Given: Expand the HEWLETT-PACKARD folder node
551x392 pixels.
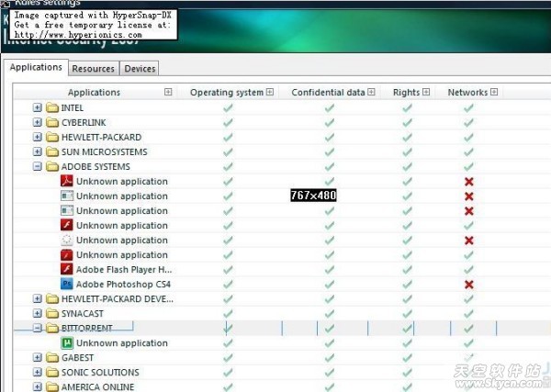Looking at the screenshot, I should pyautogui.click(x=38, y=137).
